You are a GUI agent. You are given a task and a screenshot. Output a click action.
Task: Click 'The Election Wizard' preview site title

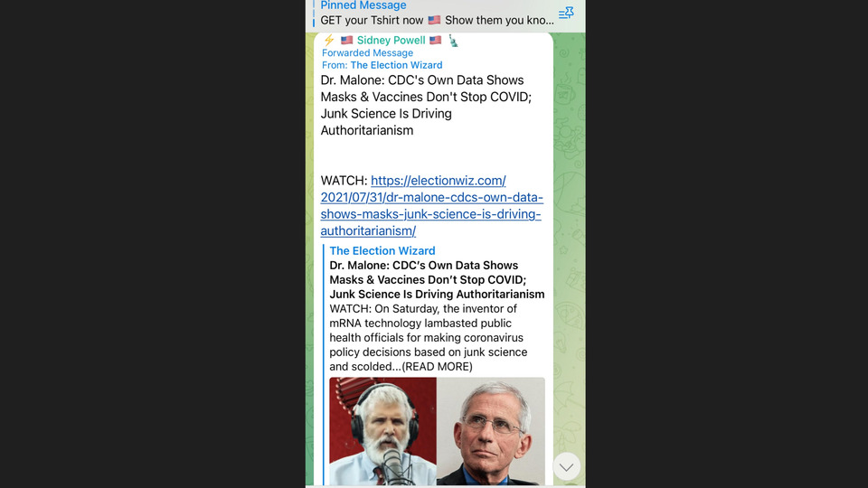click(x=382, y=250)
